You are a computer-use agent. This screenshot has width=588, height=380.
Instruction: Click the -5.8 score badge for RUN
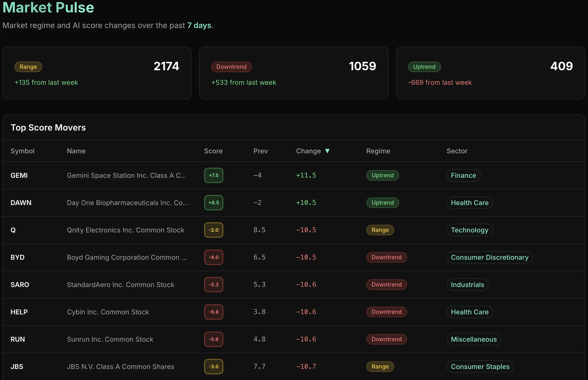point(213,339)
